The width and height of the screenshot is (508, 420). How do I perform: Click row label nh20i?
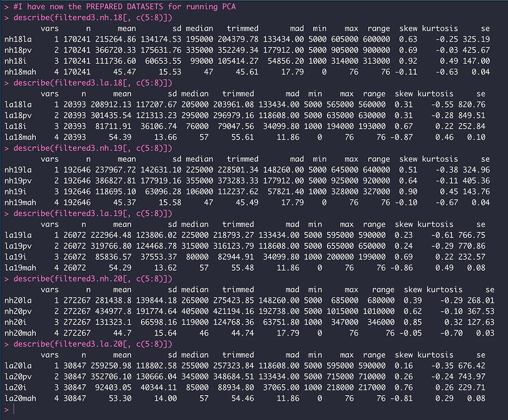pos(16,323)
